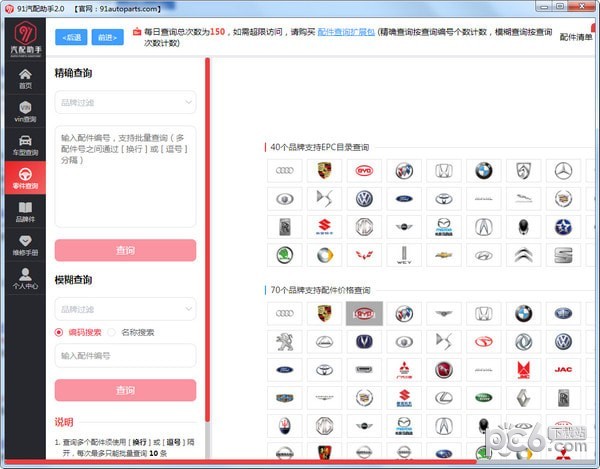Screen dimensions: 600x469
Task: Click the 前进> forward button
Action: coord(108,37)
